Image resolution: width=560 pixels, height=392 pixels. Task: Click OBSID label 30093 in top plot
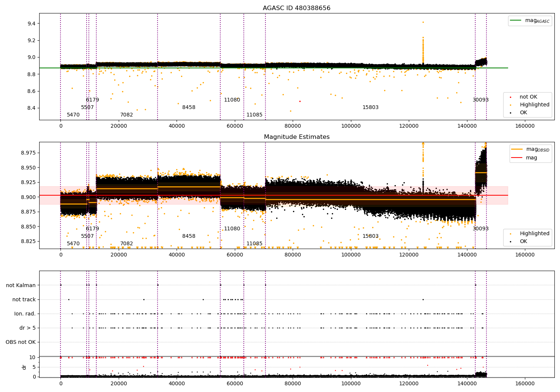click(480, 100)
